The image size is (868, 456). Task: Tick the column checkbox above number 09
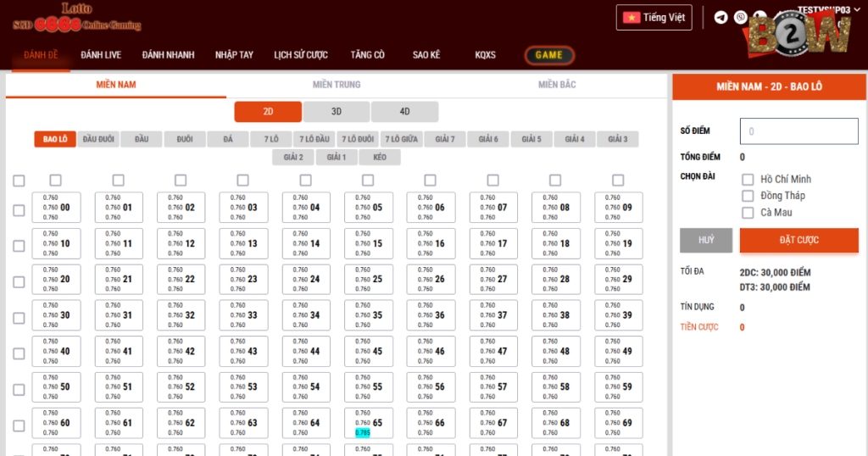(x=618, y=181)
